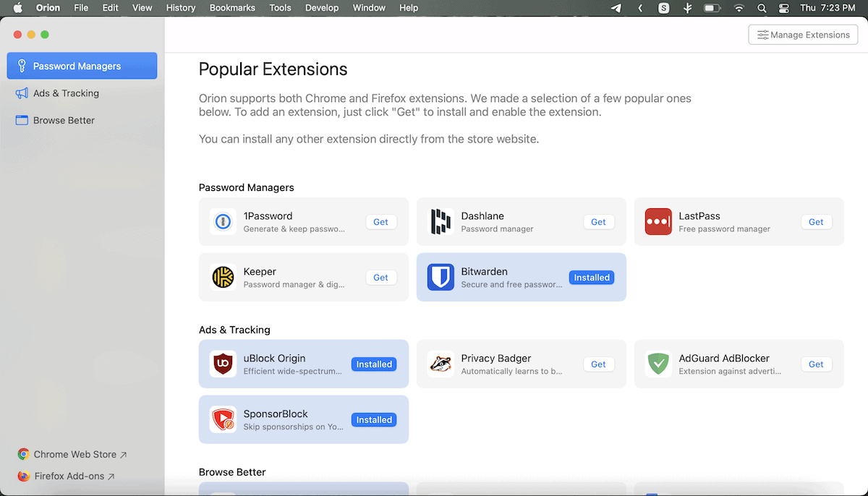Select Ads & Tracking in the sidebar

click(82, 93)
